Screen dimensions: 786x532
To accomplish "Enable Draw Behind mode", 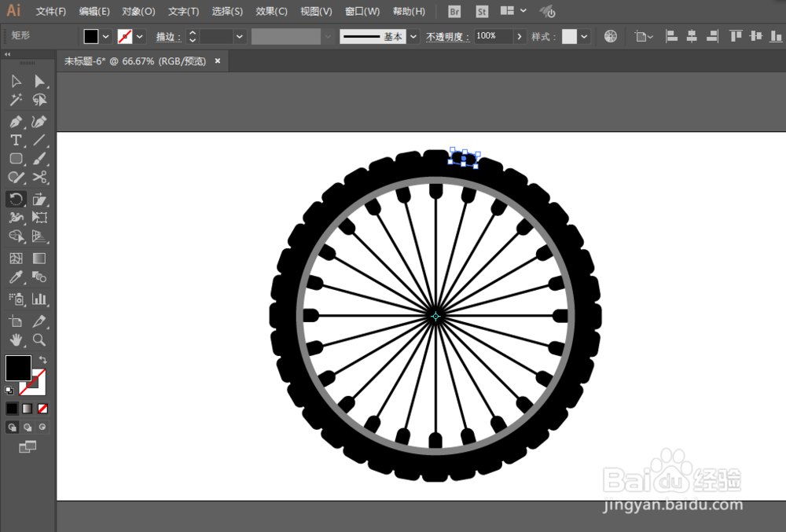I will tap(28, 427).
